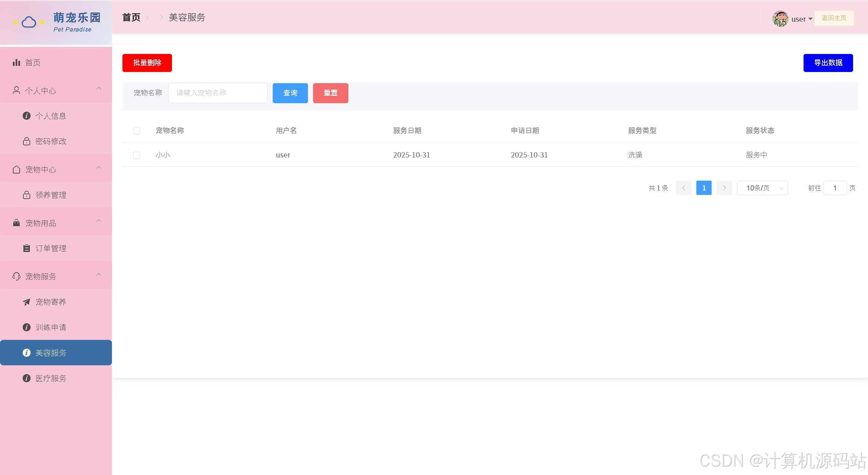The image size is (868, 475).
Task: Click the 服务中 status cell
Action: (756, 155)
